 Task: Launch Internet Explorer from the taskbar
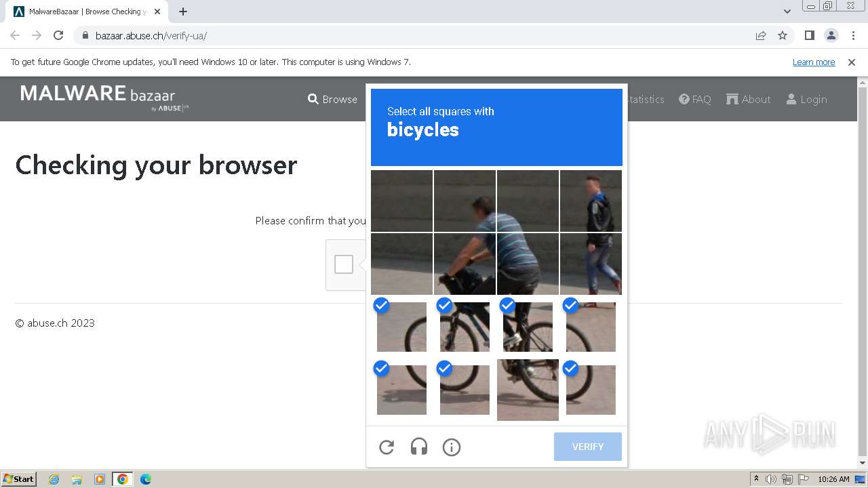pyautogui.click(x=54, y=479)
